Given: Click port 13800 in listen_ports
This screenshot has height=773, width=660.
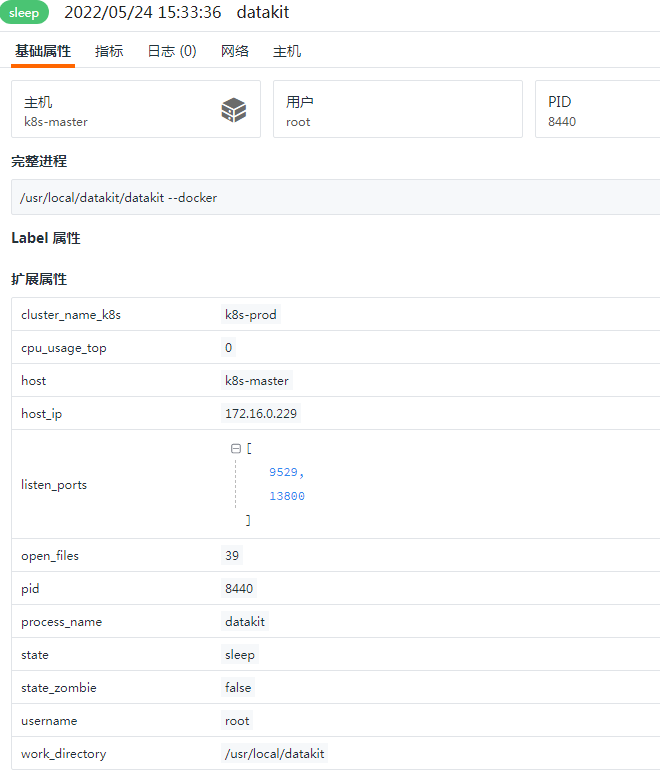Looking at the screenshot, I should [x=287, y=496].
